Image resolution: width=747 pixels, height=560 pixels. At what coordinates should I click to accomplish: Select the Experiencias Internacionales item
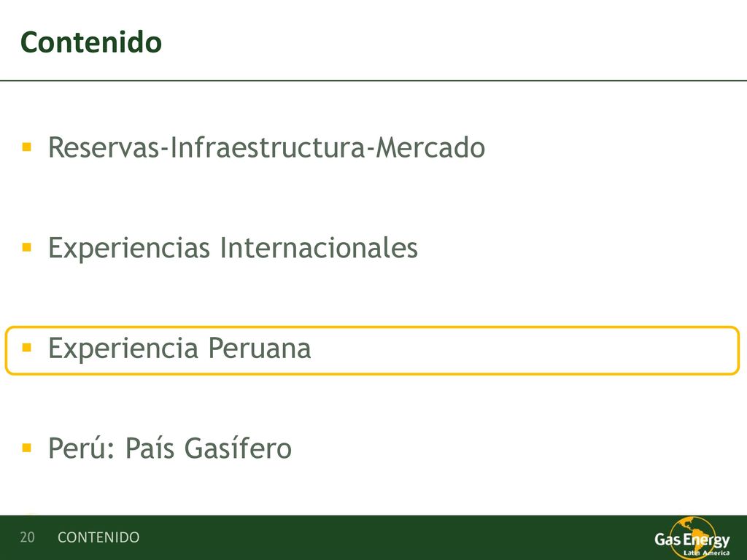[x=233, y=248]
